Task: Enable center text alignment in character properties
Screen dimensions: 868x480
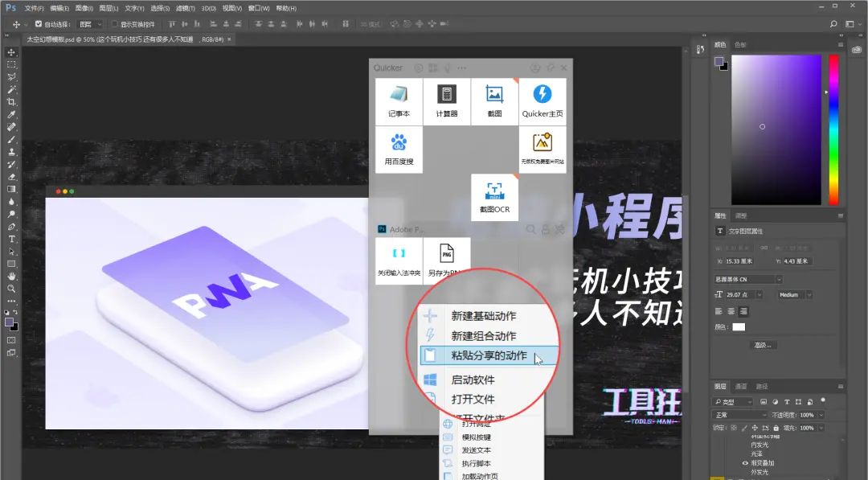Action: point(730,311)
